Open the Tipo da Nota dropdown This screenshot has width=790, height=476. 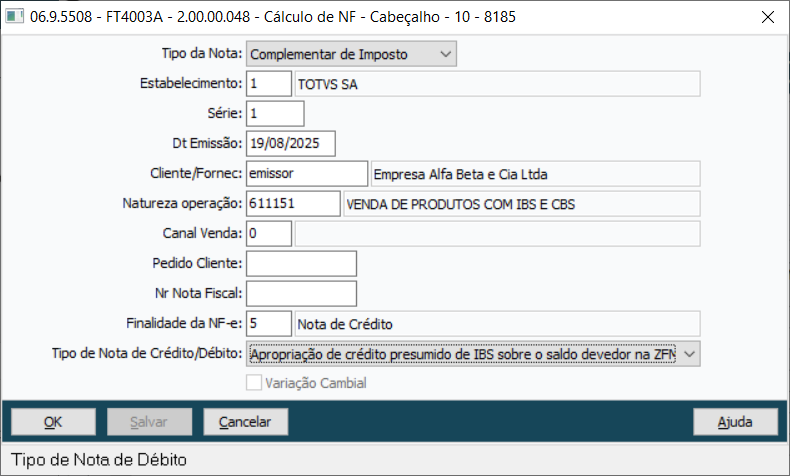351,54
